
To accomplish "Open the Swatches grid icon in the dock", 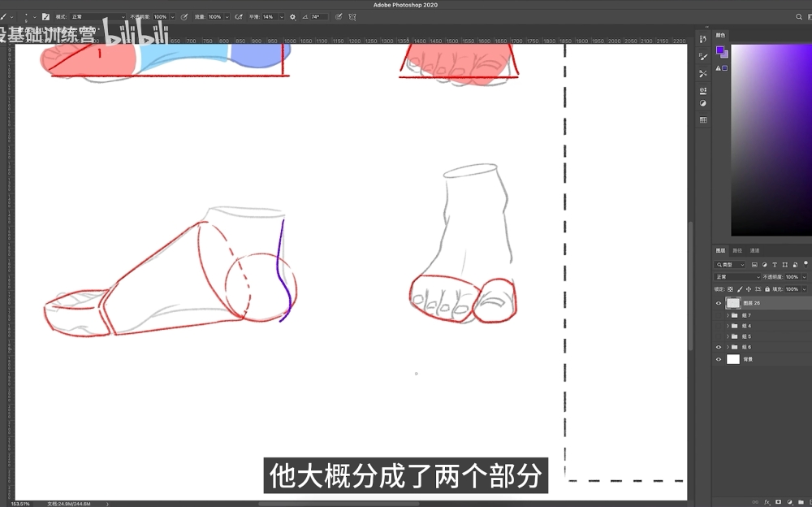I will 702,119.
